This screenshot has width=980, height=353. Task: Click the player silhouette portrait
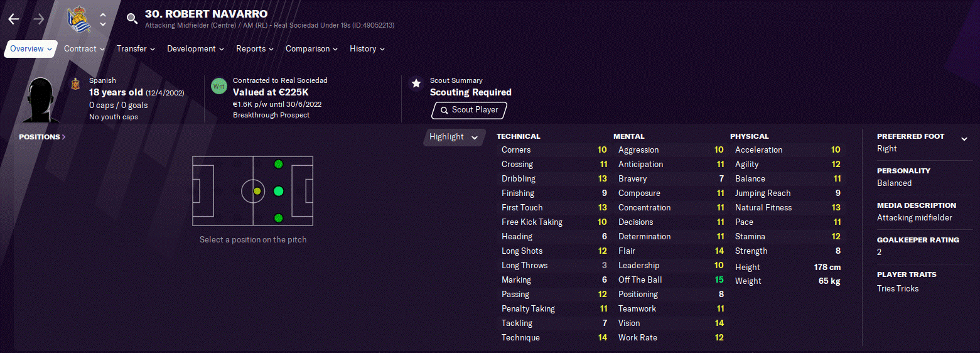click(x=41, y=100)
